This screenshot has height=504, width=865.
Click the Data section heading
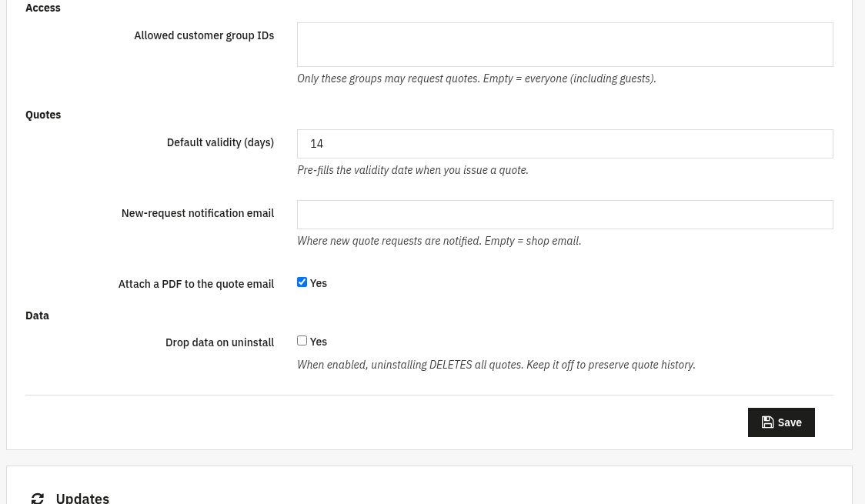[37, 315]
